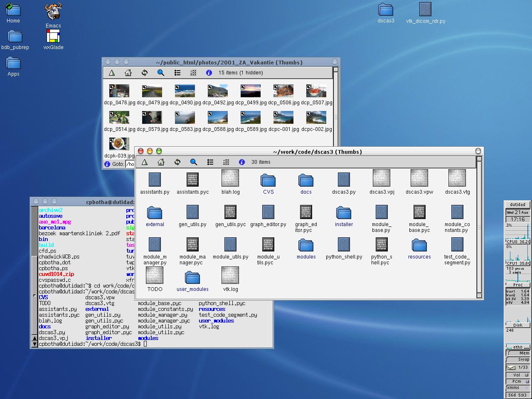
Task: Select graph_editor.py file icon
Action: [268, 212]
